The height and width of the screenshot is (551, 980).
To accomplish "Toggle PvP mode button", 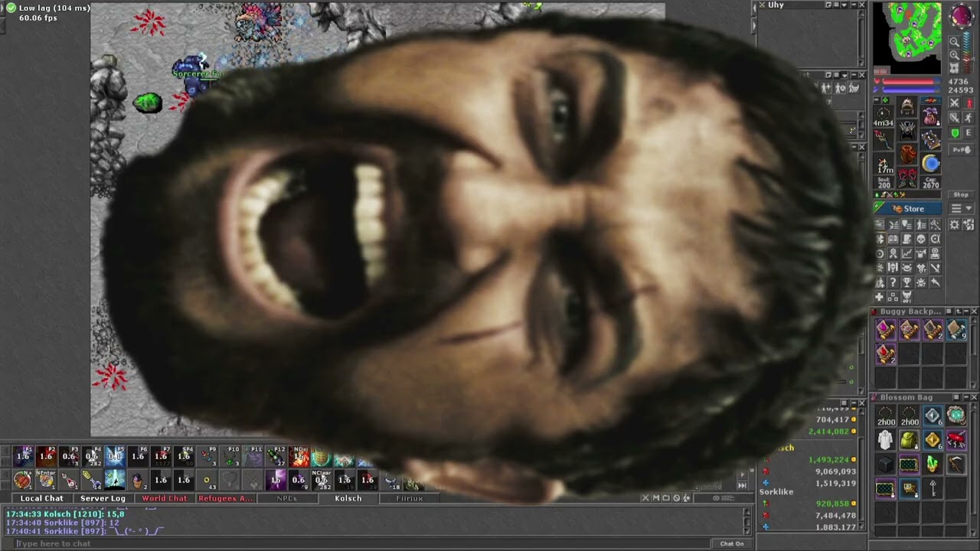I will (x=962, y=150).
